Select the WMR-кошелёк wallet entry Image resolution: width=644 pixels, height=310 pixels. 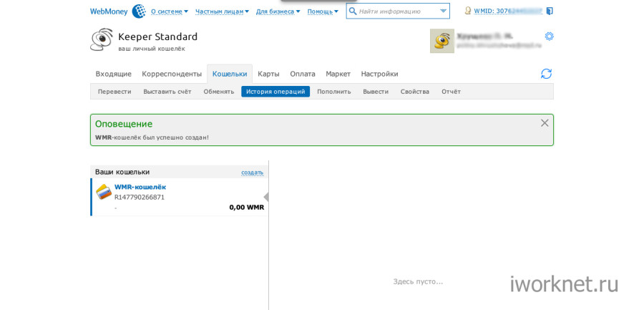[x=140, y=187]
